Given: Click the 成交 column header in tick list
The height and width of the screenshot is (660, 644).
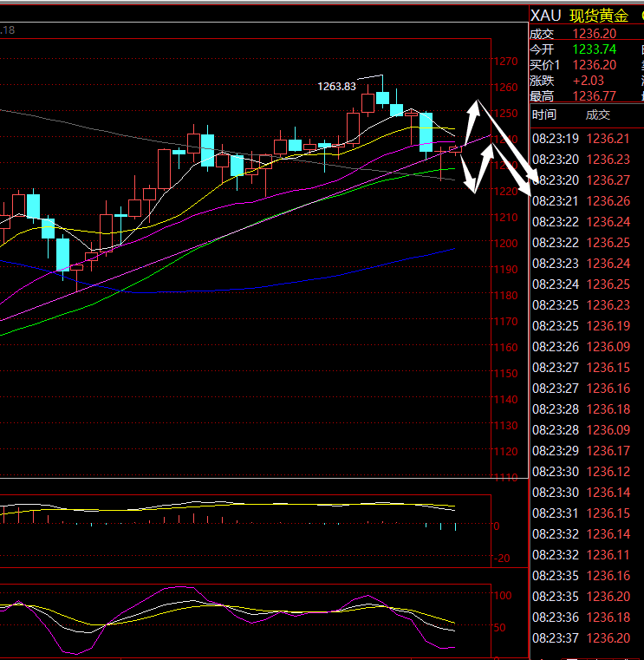Looking at the screenshot, I should pos(598,115).
